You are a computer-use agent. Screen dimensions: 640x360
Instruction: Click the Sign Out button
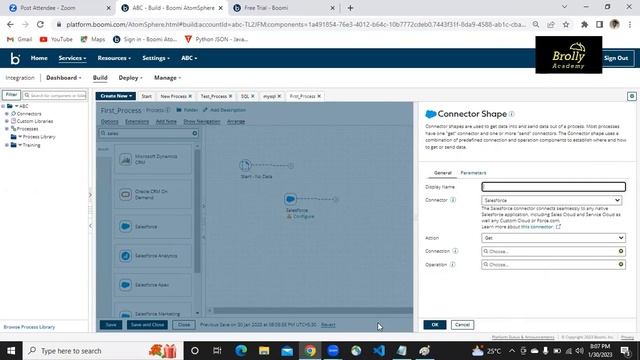pyautogui.click(x=616, y=58)
